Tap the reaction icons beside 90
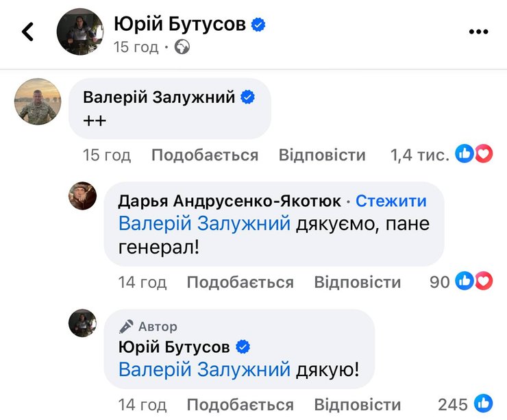Viewport: 507px width, 420px height. (474, 280)
